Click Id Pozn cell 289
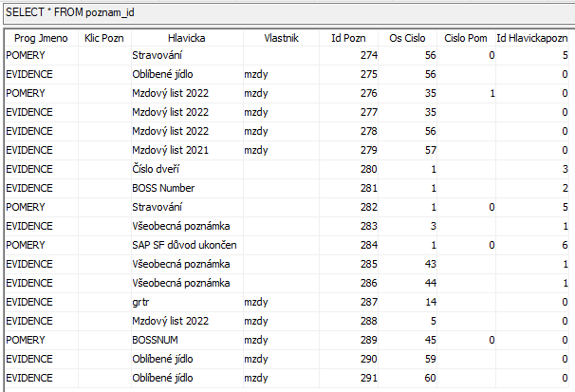 tap(348, 341)
